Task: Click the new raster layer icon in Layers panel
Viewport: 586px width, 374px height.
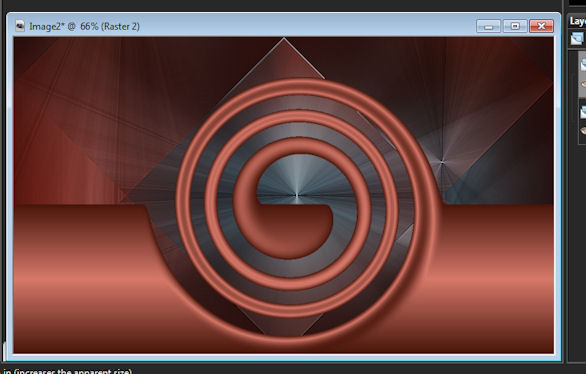Action: (x=577, y=38)
